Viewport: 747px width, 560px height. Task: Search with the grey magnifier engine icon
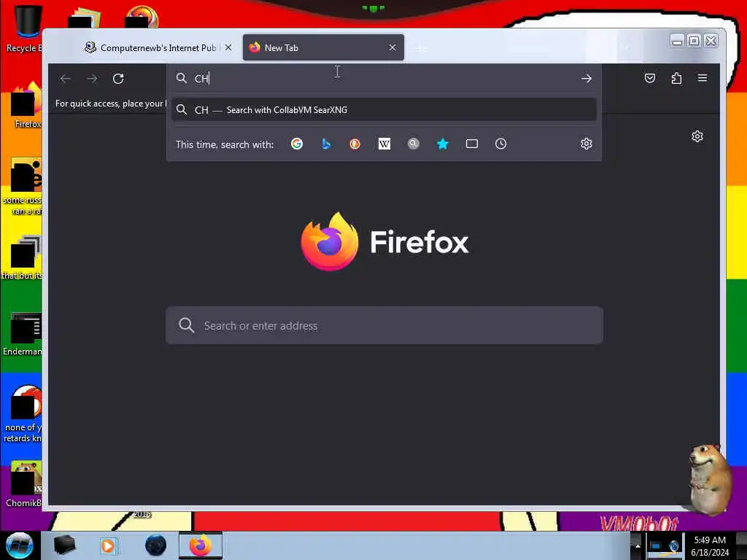pyautogui.click(x=414, y=144)
